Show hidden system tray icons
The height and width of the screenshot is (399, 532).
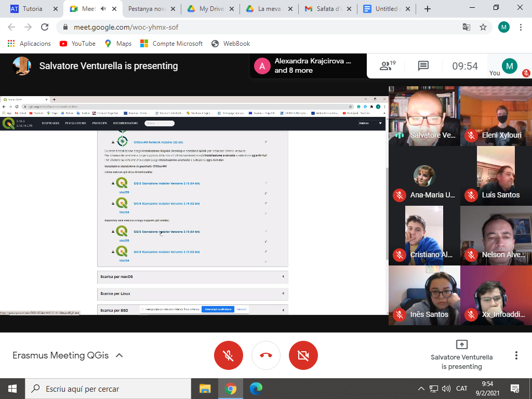point(421,389)
